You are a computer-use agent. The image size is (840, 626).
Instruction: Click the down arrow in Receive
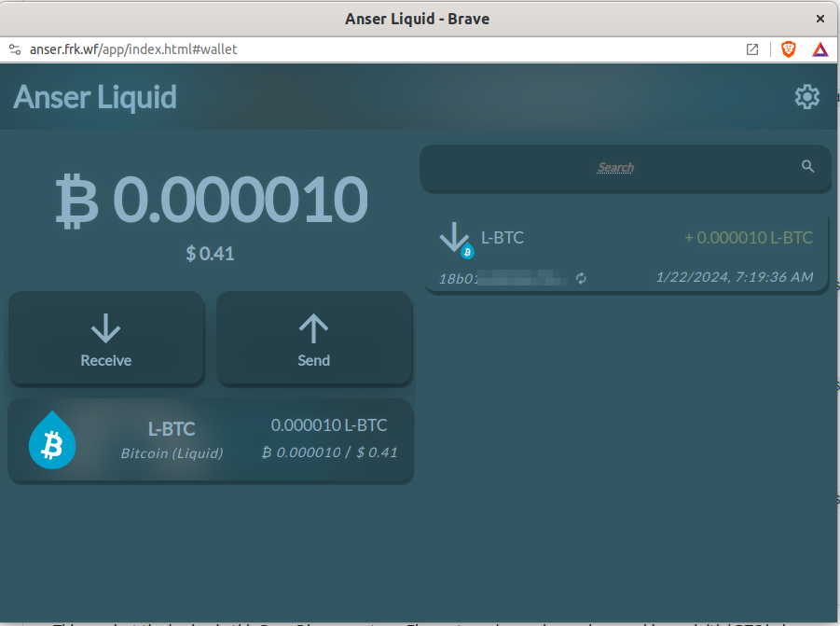tap(105, 327)
